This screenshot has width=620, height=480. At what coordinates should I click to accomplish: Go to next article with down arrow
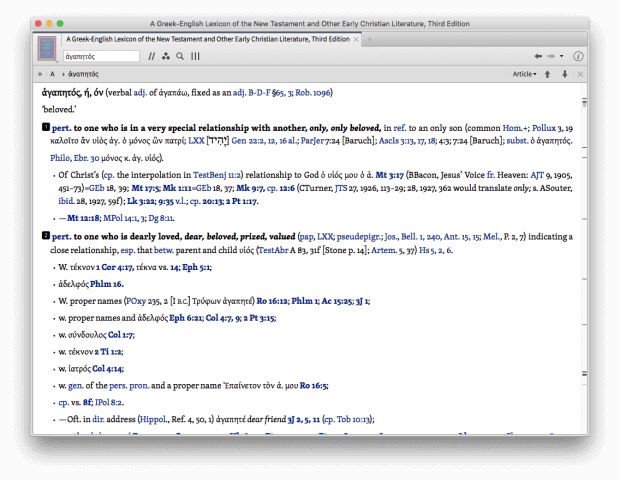coord(564,74)
